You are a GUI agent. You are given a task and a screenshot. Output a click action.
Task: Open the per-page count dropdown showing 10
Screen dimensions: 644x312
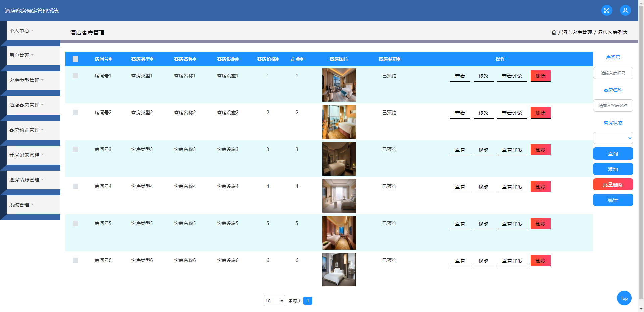pyautogui.click(x=274, y=301)
